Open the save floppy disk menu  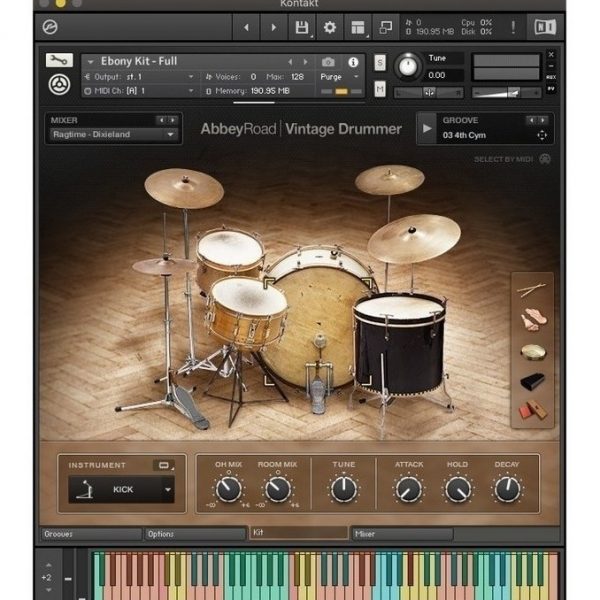[302, 27]
